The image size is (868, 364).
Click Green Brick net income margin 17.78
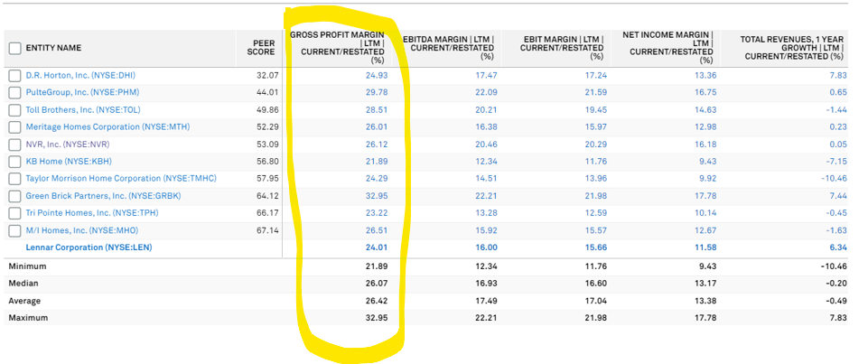click(705, 195)
